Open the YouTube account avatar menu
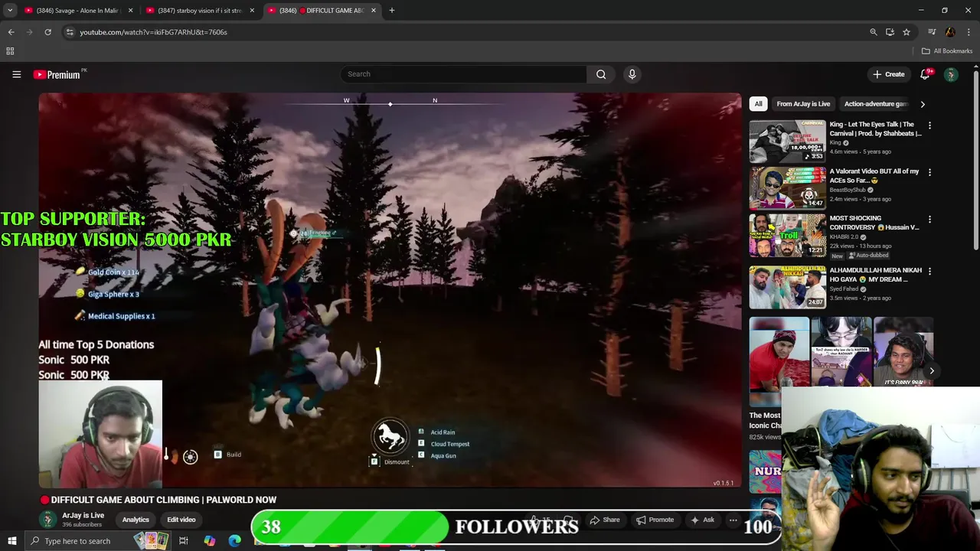 951,74
